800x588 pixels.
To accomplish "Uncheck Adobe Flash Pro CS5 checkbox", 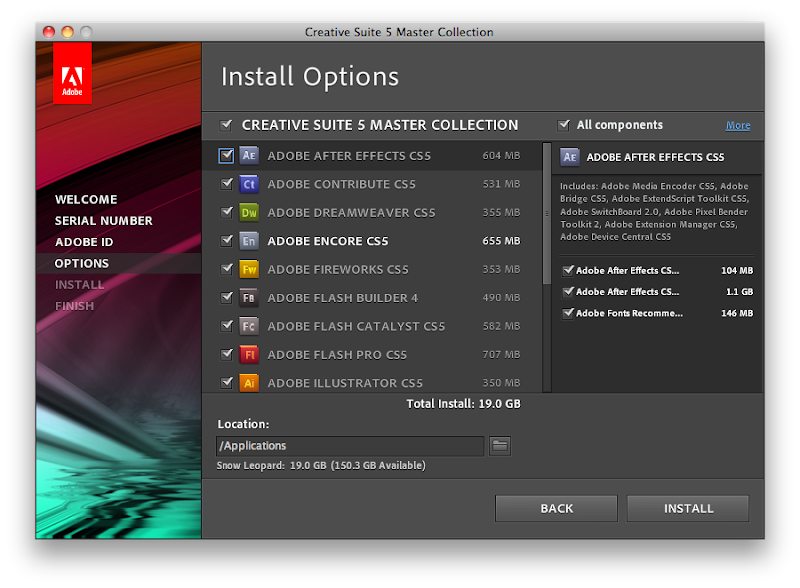I will [227, 354].
